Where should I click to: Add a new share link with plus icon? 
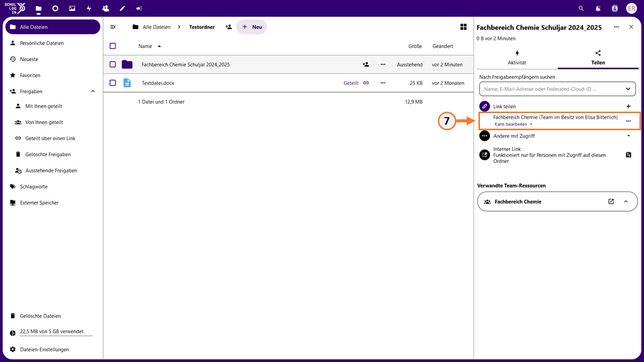[x=628, y=107]
